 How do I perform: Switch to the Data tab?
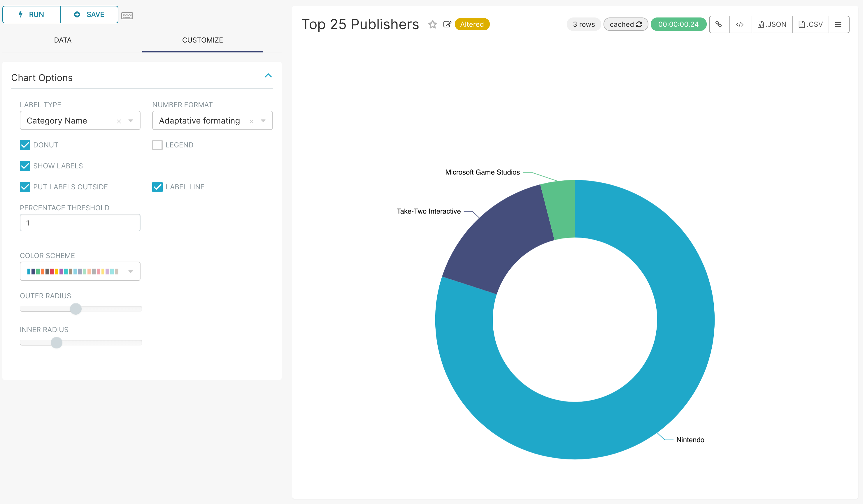pyautogui.click(x=63, y=40)
